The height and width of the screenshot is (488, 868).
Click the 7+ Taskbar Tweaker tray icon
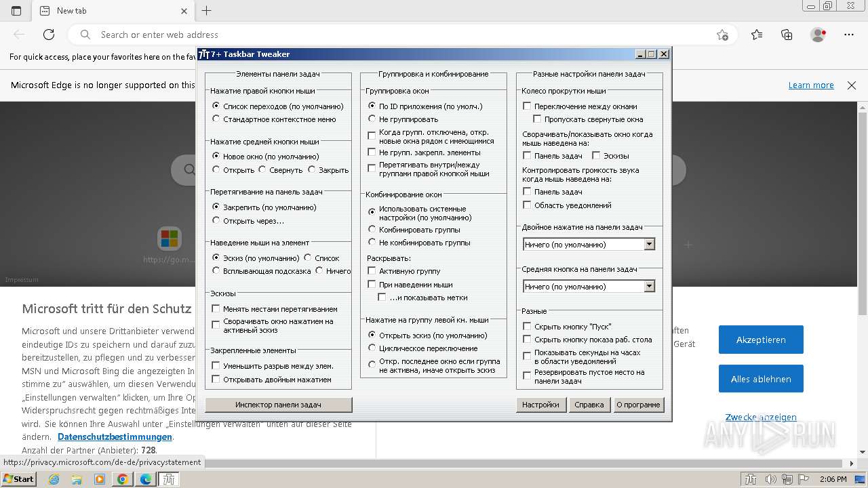click(x=751, y=479)
